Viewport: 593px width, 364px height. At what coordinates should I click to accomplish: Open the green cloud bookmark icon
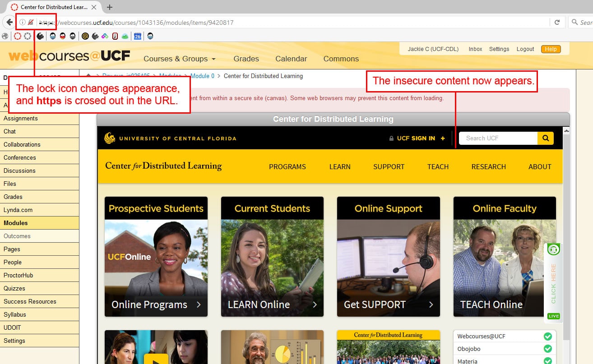coord(125,36)
